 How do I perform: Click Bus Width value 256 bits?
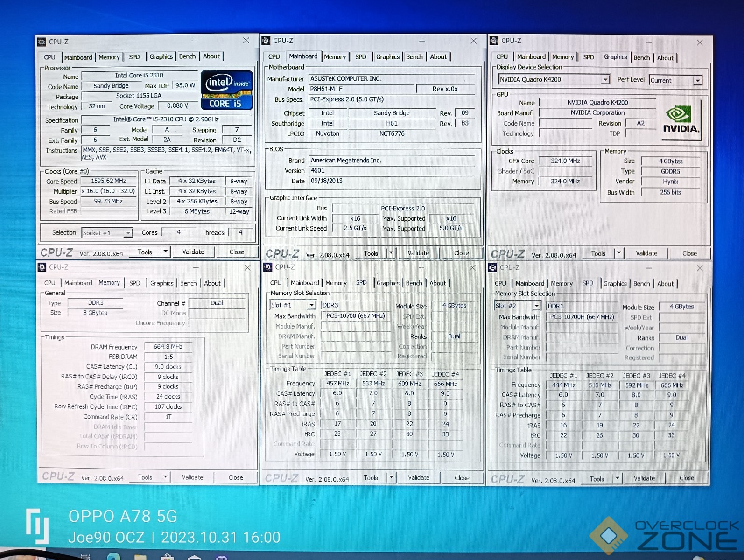[x=670, y=192]
